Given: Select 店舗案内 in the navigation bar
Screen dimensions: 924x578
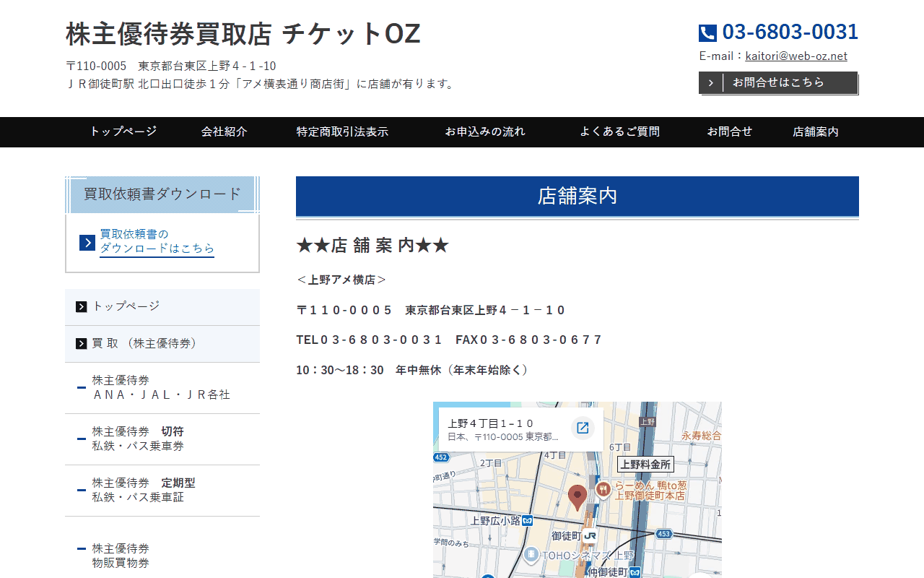Looking at the screenshot, I should [816, 131].
